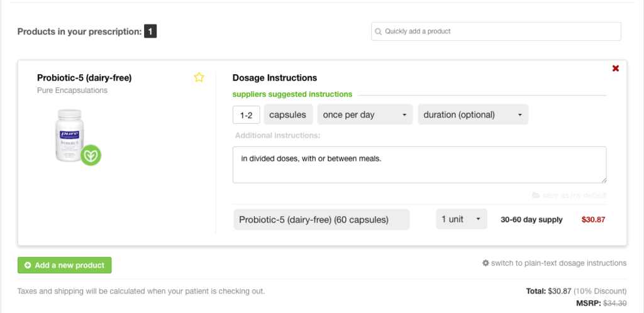
Task: Open the duration (optional) dropdown
Action: (473, 115)
